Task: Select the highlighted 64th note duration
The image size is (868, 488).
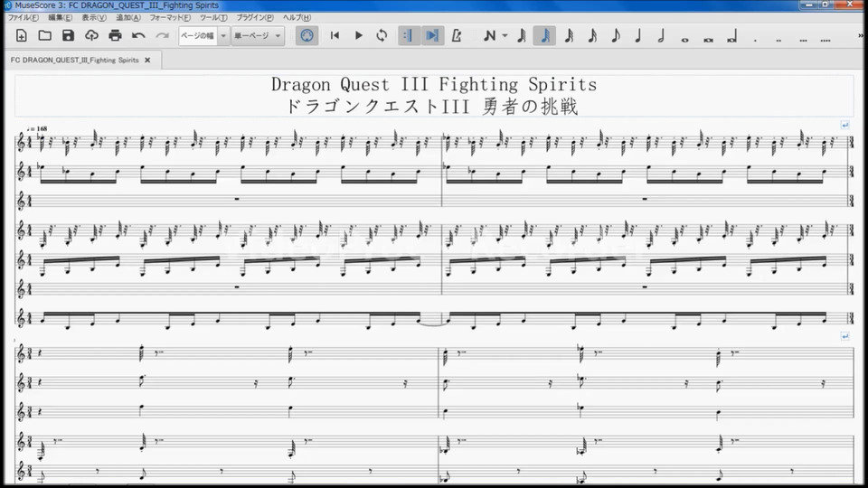Action: tap(544, 36)
